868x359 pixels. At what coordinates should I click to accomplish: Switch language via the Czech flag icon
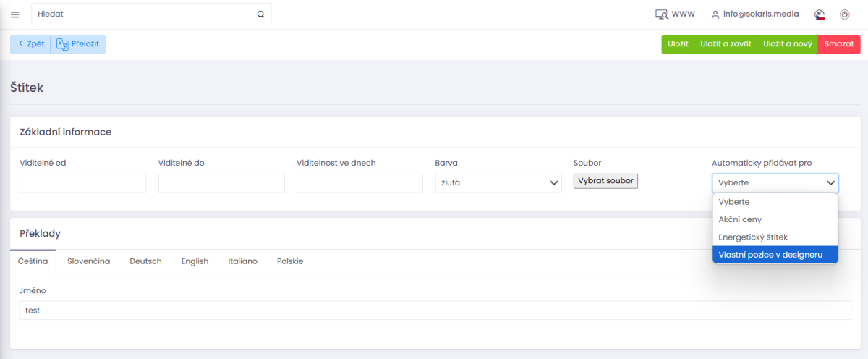[820, 14]
